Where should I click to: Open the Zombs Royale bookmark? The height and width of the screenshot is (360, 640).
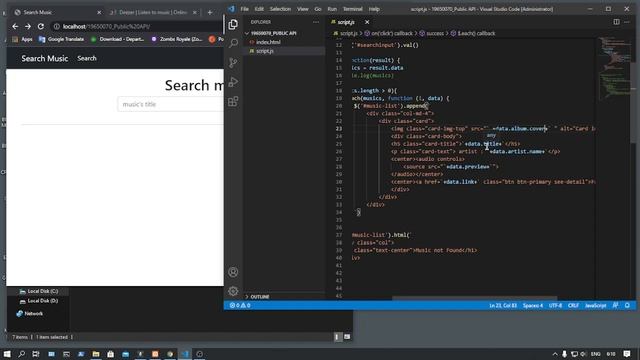point(177,39)
